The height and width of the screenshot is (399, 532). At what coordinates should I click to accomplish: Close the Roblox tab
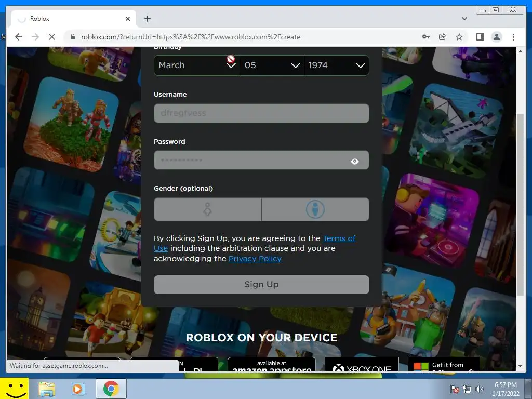pos(128,19)
